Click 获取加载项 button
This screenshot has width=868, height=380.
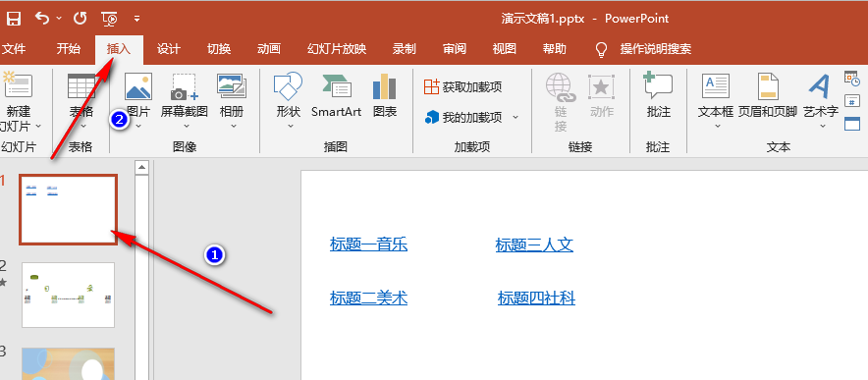pyautogui.click(x=462, y=87)
